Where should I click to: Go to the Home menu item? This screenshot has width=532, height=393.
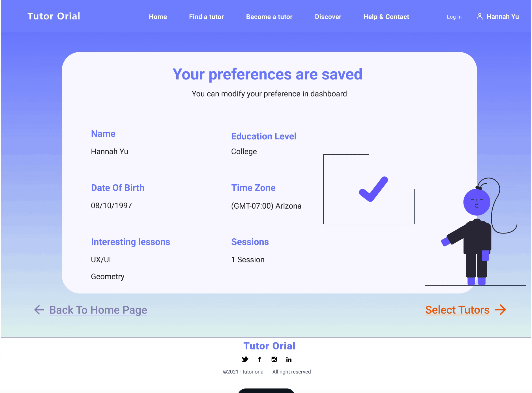pyautogui.click(x=158, y=17)
